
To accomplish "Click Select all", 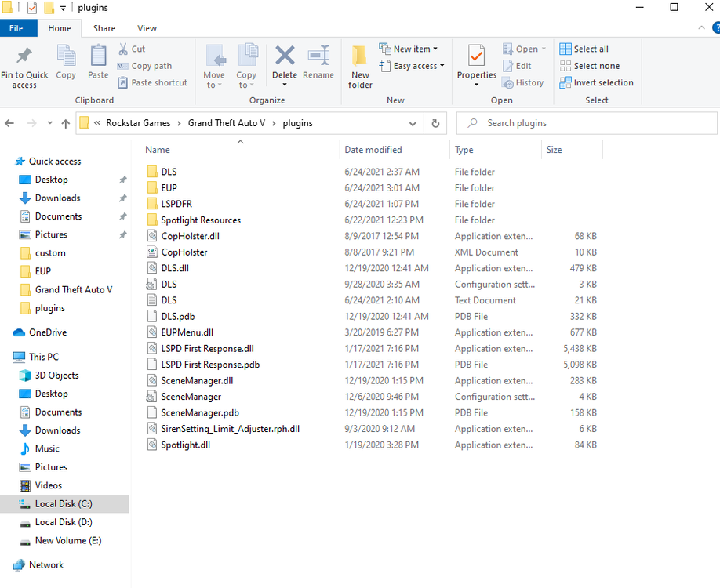I will pos(584,49).
